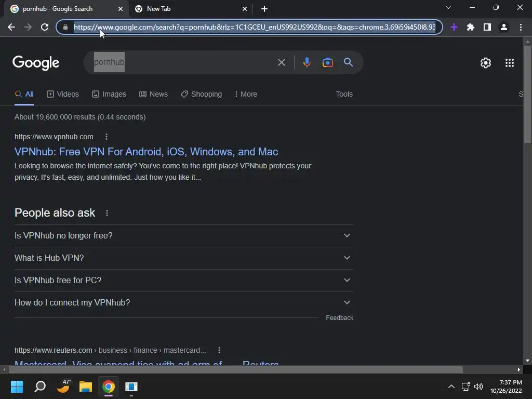Click the Chrome taskbar icon

pos(109,387)
